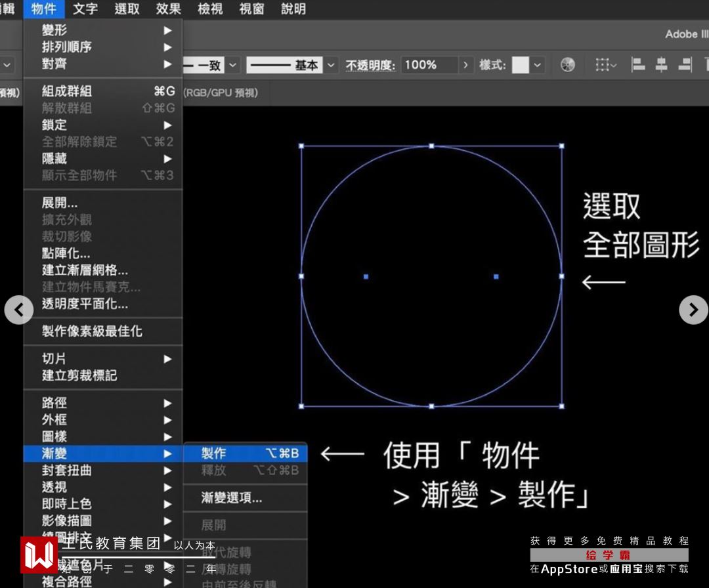This screenshot has width=709, height=588.
Task: Open the 檢視 menu
Action: [210, 9]
